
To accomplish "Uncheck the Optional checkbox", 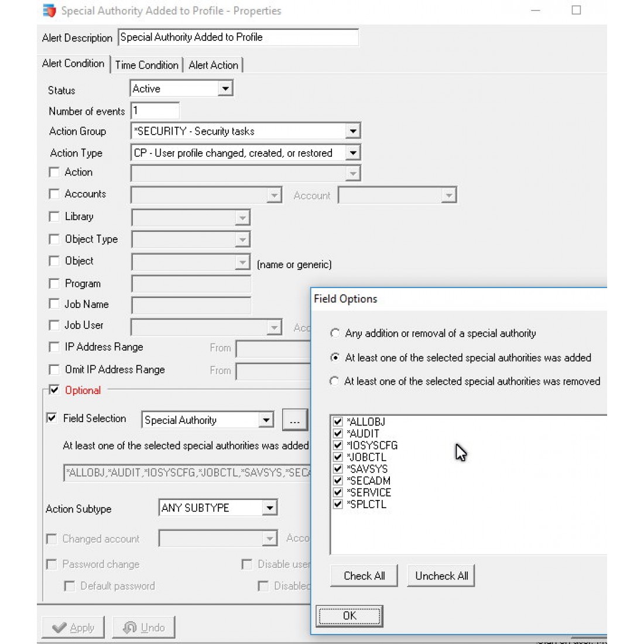I will 54,389.
